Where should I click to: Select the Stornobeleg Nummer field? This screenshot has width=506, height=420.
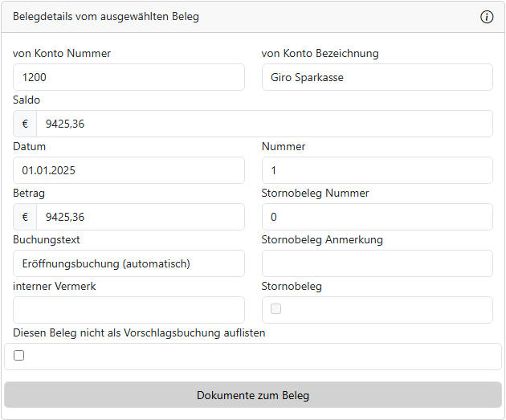(377, 217)
